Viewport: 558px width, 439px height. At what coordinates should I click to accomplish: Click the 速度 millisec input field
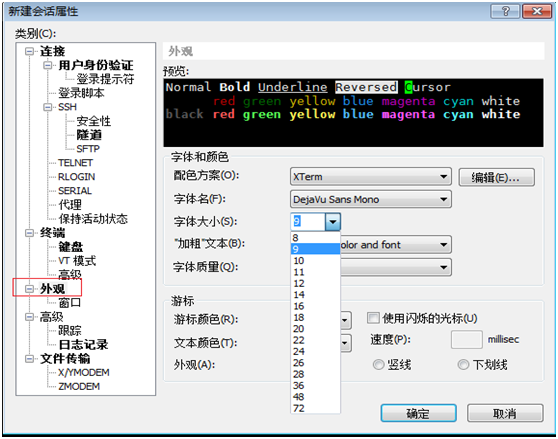pos(467,340)
